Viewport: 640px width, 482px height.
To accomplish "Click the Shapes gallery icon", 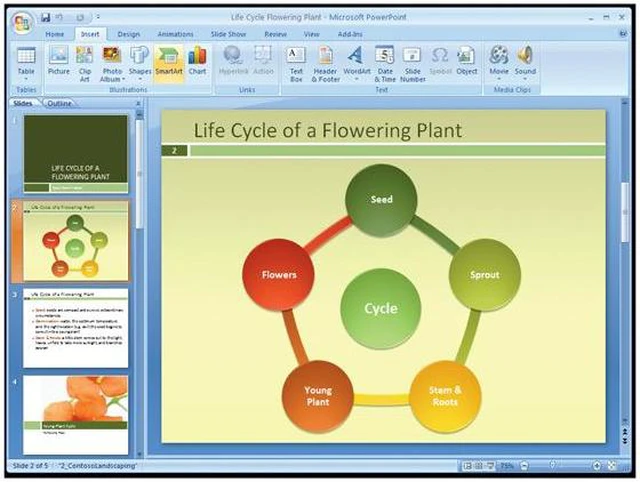I will click(140, 55).
